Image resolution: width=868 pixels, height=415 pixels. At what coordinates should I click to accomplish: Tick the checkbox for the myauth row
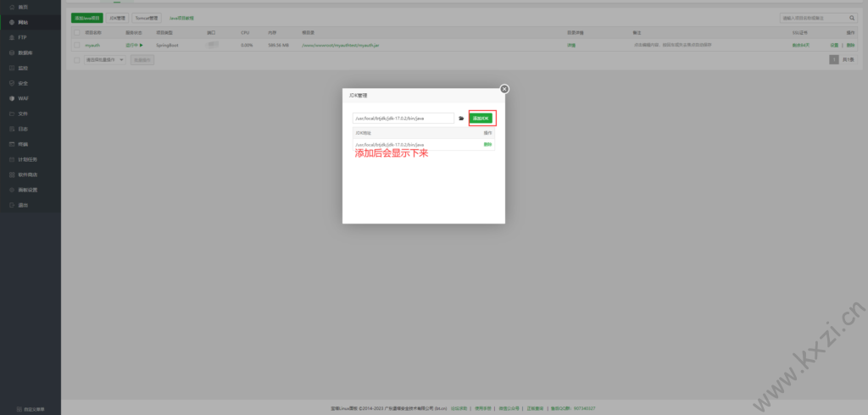77,45
